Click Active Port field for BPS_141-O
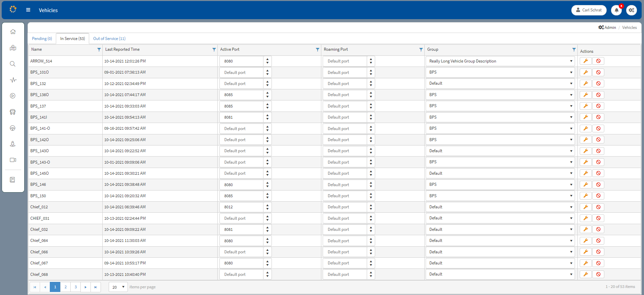 pyautogui.click(x=242, y=128)
